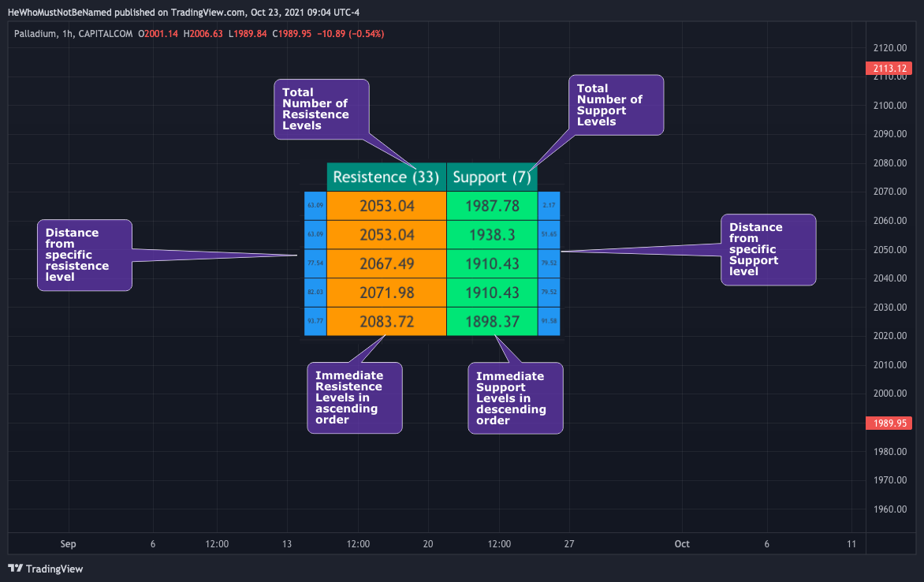The image size is (924, 582).
Task: Click the 1910.43 cell beside 2071.98
Action: click(492, 293)
